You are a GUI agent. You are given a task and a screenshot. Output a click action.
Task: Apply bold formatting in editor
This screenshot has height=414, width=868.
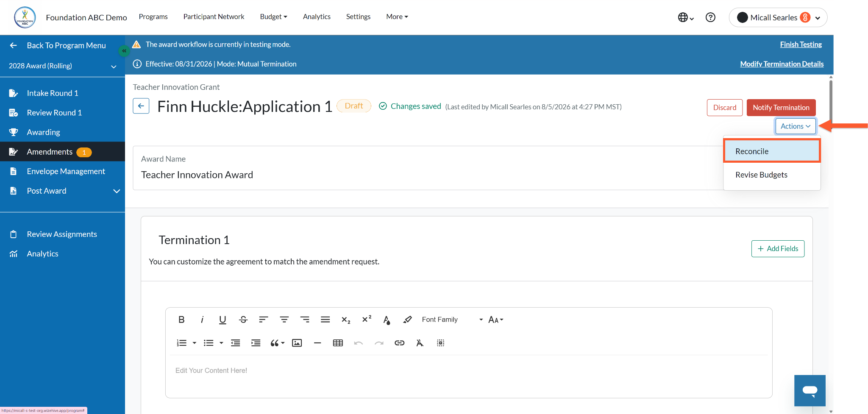click(x=181, y=320)
